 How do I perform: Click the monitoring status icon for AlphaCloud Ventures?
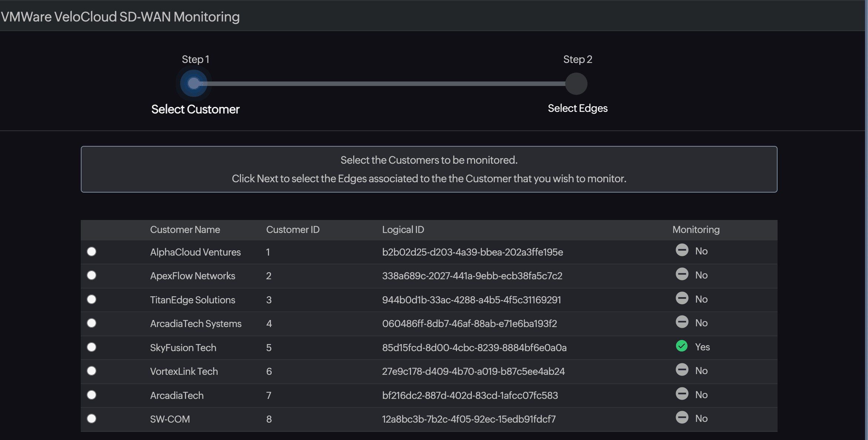pos(682,250)
